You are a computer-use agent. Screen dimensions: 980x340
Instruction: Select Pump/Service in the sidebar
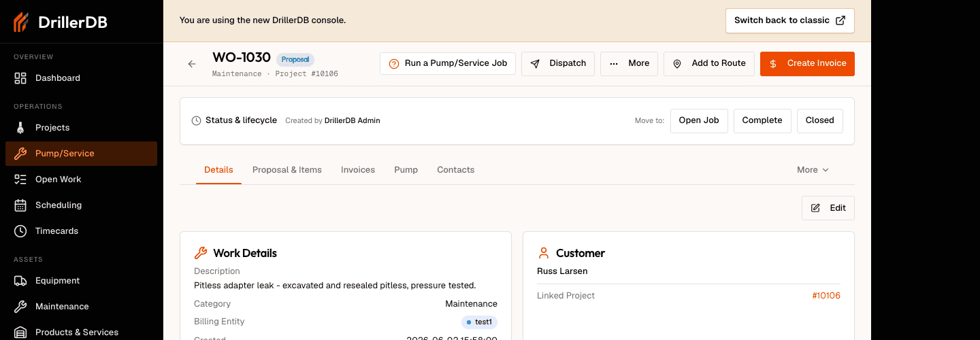point(81,154)
